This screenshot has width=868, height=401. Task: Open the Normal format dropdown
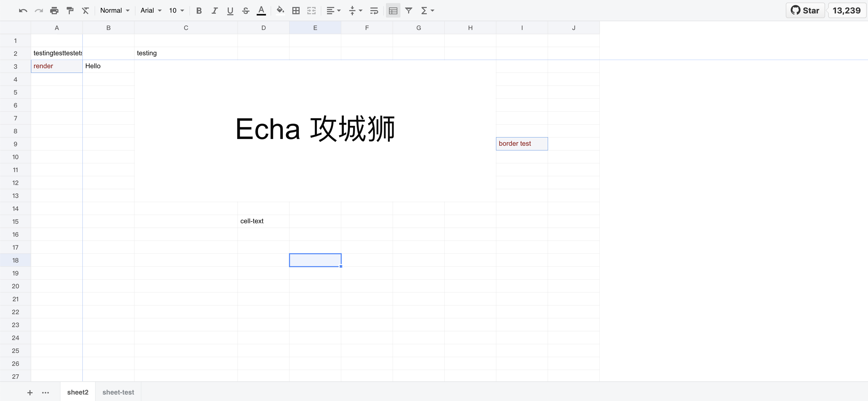point(115,11)
